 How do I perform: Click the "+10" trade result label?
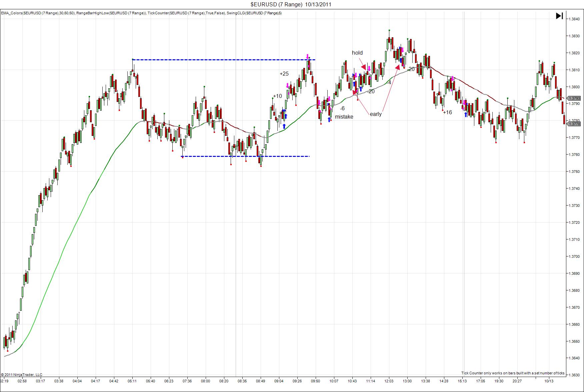coord(277,96)
